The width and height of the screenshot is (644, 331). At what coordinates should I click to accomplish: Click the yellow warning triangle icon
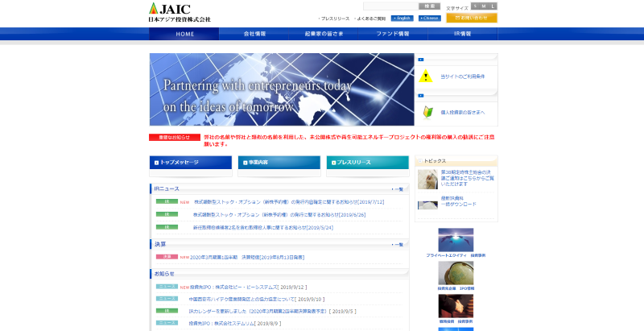426,76
